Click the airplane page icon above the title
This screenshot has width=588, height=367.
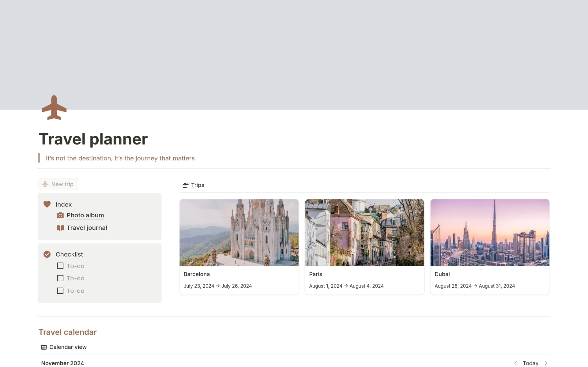coord(54,107)
